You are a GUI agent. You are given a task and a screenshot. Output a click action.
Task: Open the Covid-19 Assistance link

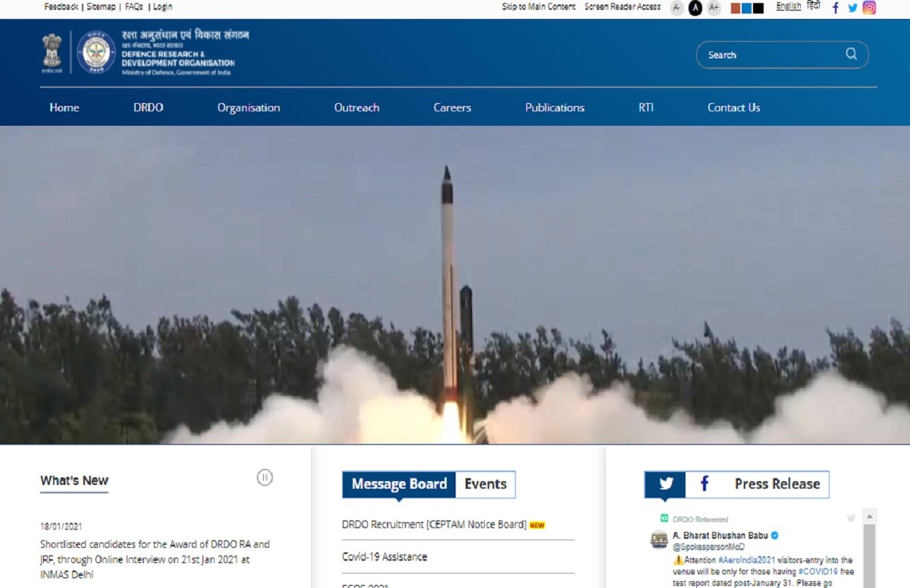pyautogui.click(x=384, y=557)
